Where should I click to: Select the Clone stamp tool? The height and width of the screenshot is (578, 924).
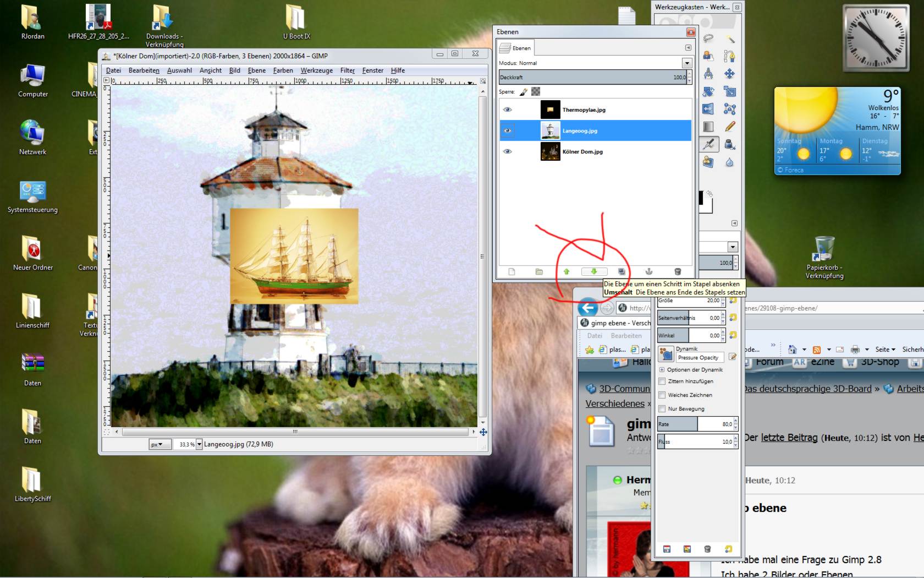(708, 162)
